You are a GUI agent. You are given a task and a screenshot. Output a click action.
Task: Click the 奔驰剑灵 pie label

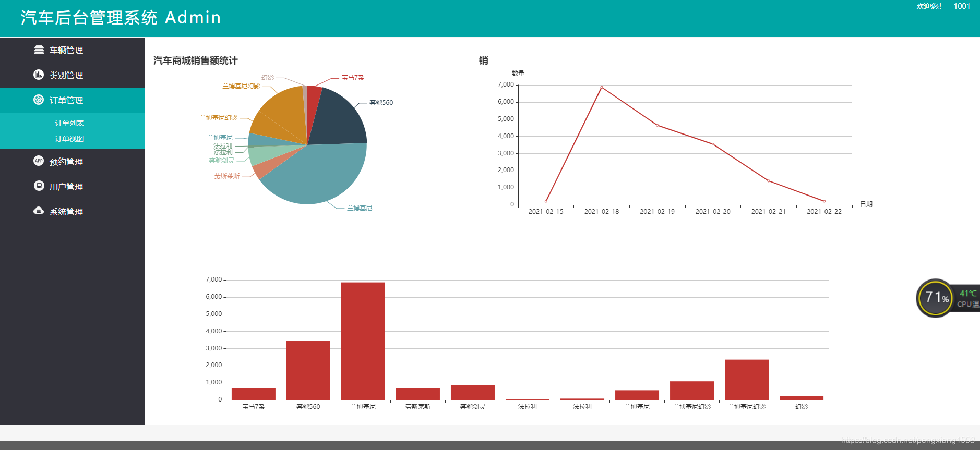point(222,161)
